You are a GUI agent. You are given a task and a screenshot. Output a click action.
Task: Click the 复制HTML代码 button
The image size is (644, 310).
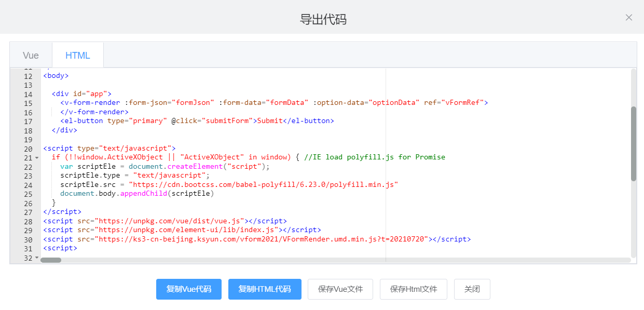(265, 289)
